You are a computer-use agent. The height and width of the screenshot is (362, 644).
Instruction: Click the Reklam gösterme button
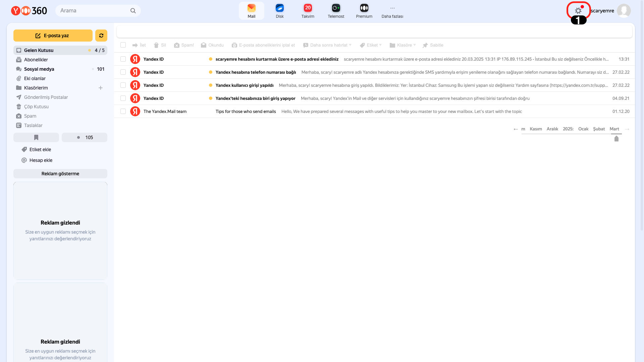[x=60, y=174]
